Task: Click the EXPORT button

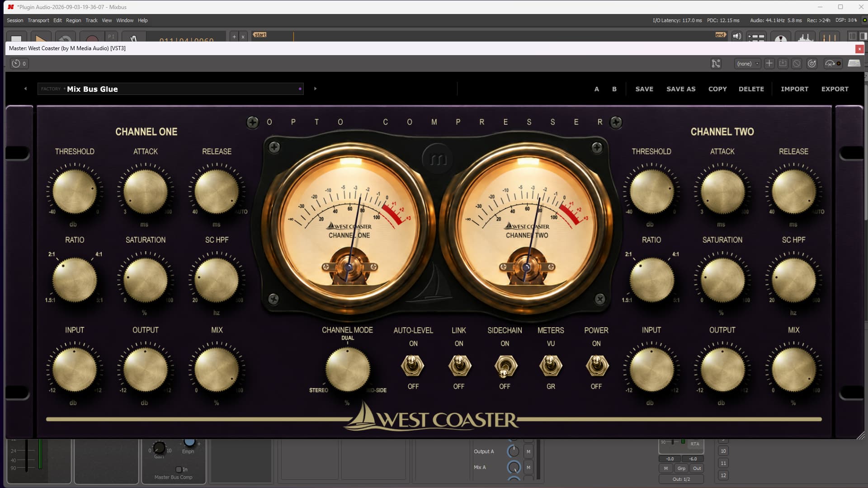Action: pyautogui.click(x=835, y=89)
